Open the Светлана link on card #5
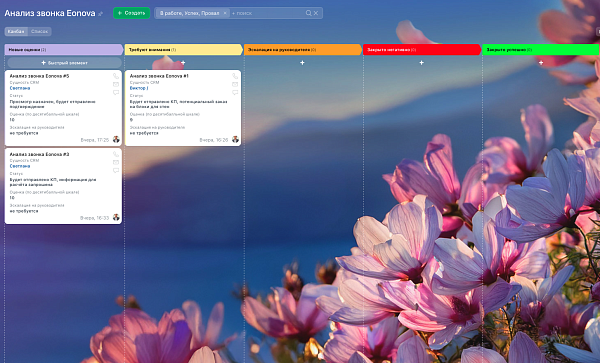 (x=20, y=88)
